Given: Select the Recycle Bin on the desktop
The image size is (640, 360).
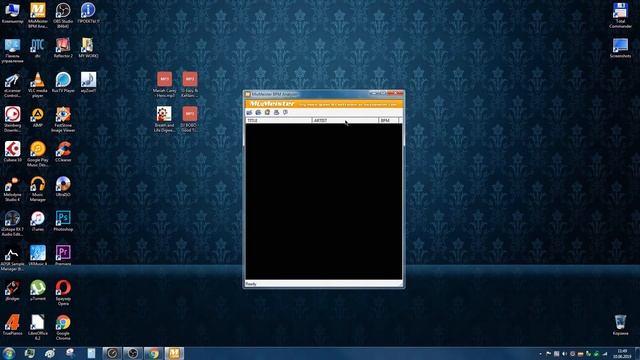Looking at the screenshot, I should [x=620, y=325].
